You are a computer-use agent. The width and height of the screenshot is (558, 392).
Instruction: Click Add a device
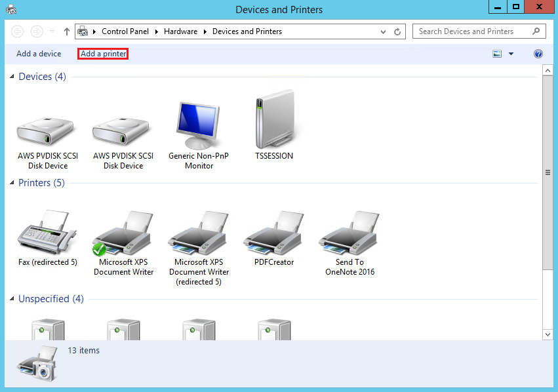(39, 54)
